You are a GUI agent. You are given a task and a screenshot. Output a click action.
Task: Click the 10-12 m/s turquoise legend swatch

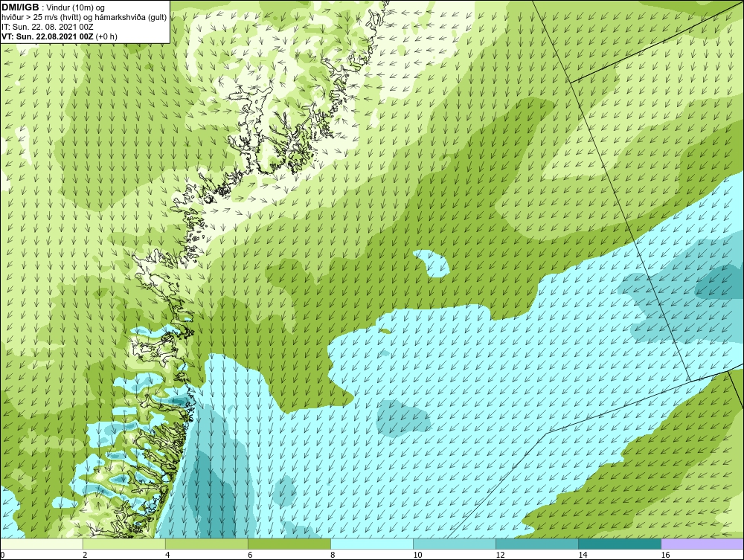tap(455, 544)
